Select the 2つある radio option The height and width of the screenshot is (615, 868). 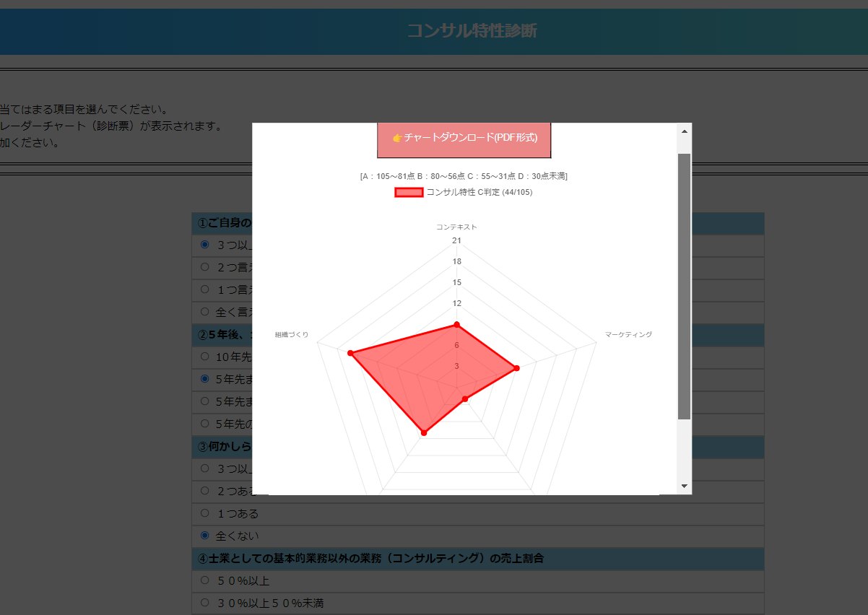[204, 491]
